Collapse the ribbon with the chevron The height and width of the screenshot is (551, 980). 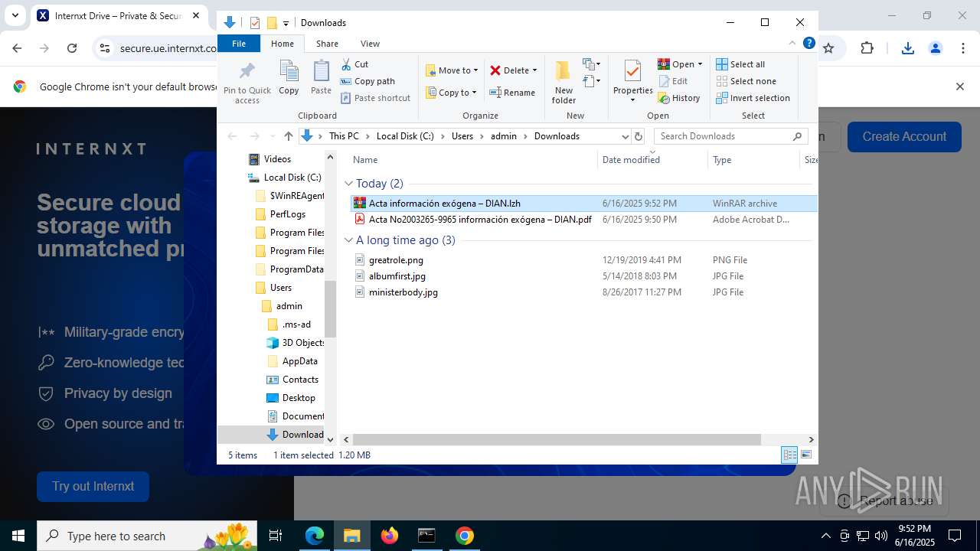[792, 43]
